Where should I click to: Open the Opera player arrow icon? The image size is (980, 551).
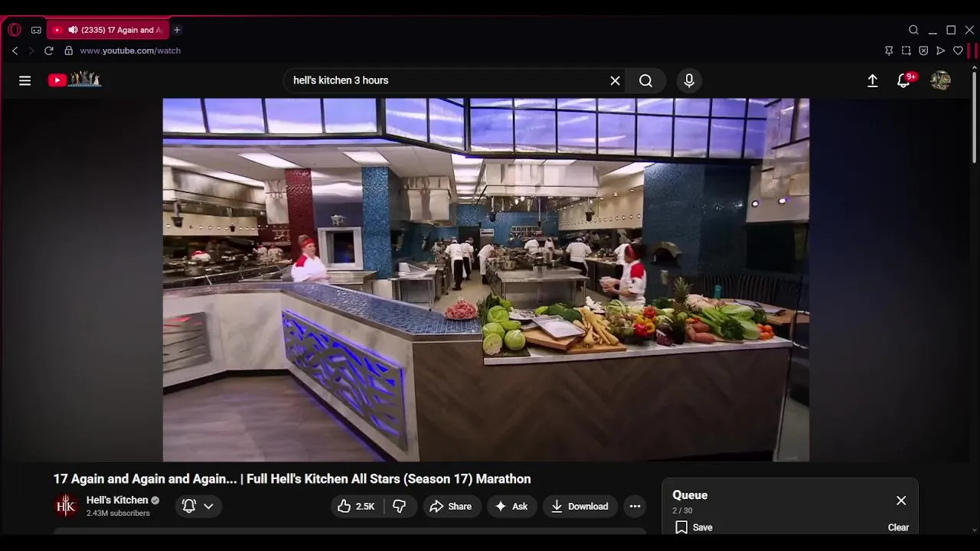(941, 51)
